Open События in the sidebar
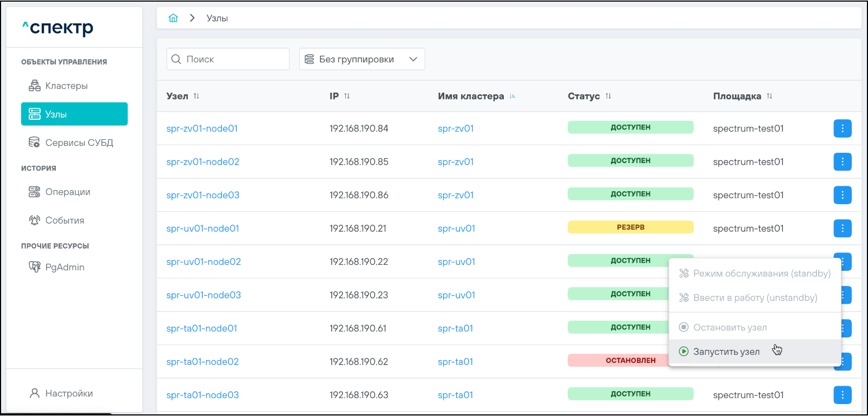Viewport: 868px width, 416px height. 64,220
